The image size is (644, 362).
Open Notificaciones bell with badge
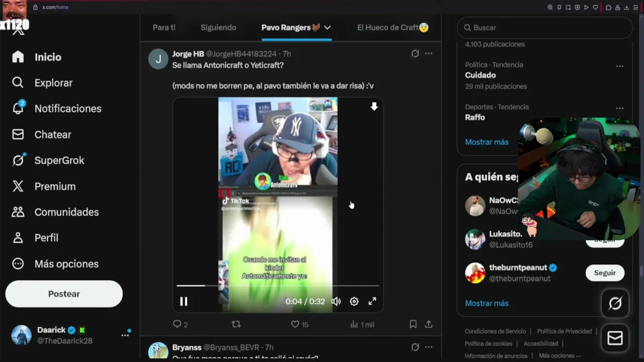(x=57, y=109)
